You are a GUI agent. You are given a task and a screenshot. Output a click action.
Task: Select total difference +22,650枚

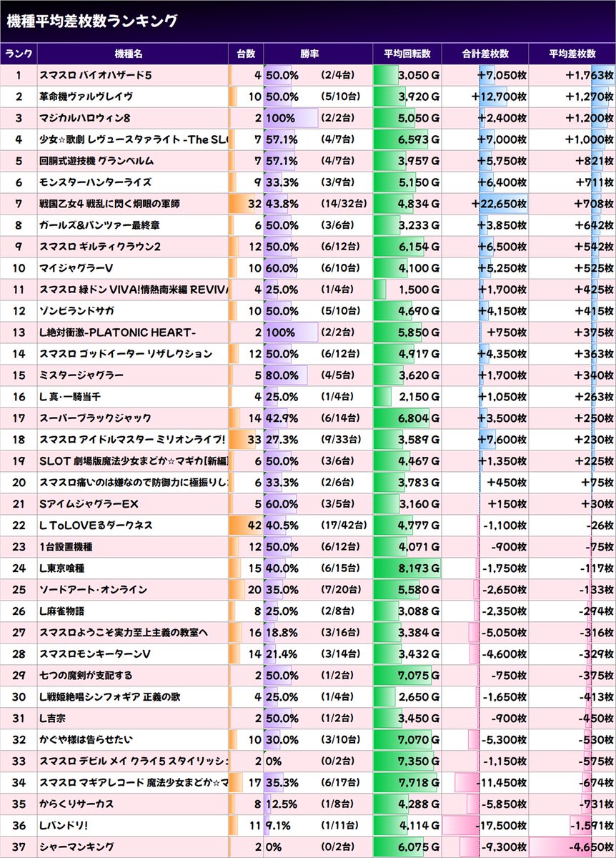coord(500,204)
